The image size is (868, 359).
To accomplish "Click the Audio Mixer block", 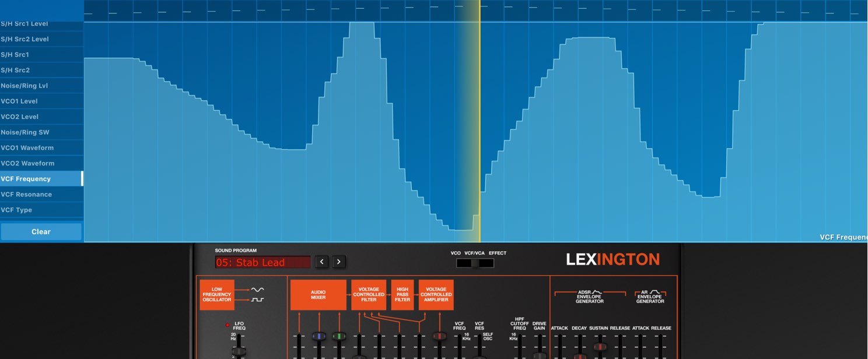I will click(318, 295).
